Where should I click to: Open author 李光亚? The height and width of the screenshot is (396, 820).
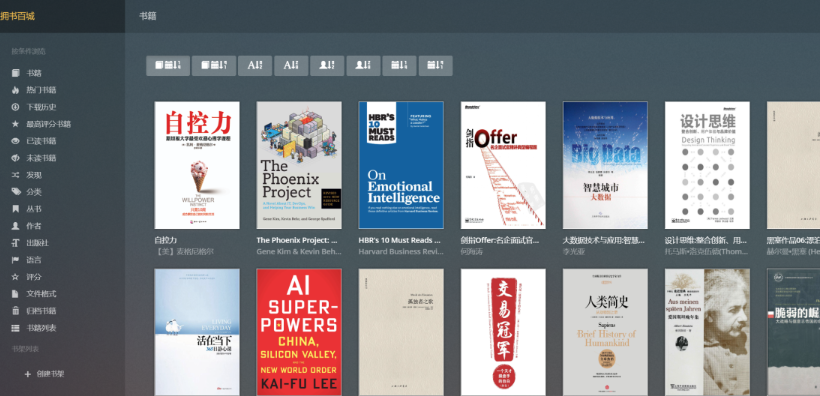(574, 252)
